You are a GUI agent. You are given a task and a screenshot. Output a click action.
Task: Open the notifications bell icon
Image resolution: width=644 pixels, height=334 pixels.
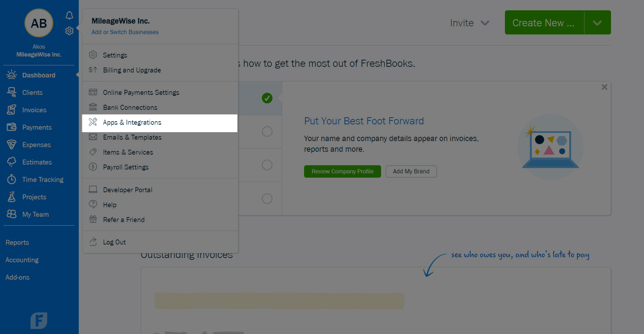[x=69, y=15]
